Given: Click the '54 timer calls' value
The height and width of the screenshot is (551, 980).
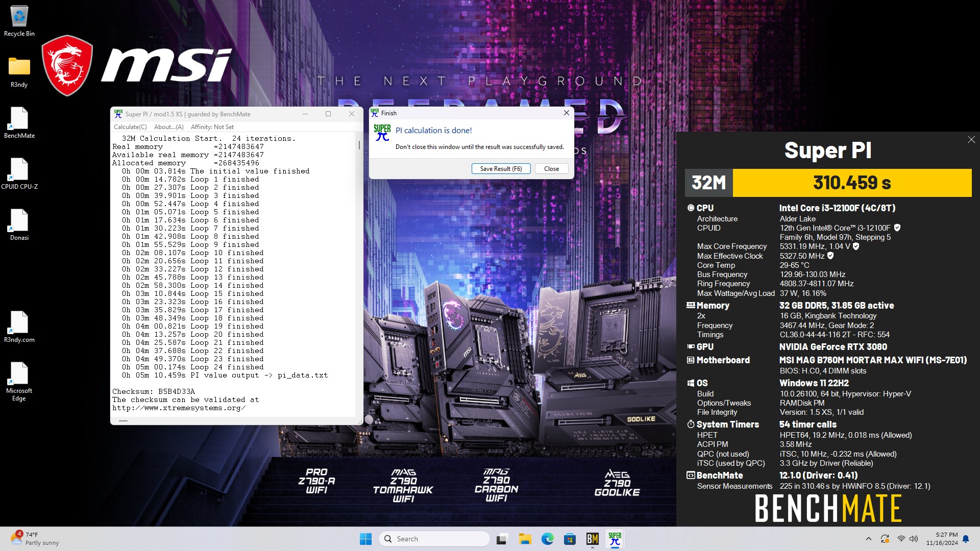Looking at the screenshot, I should click(807, 424).
